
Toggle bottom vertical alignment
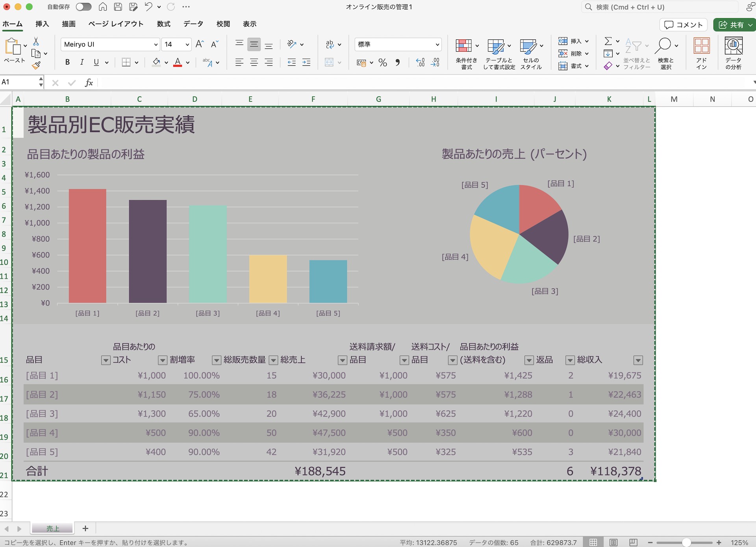pos(269,45)
